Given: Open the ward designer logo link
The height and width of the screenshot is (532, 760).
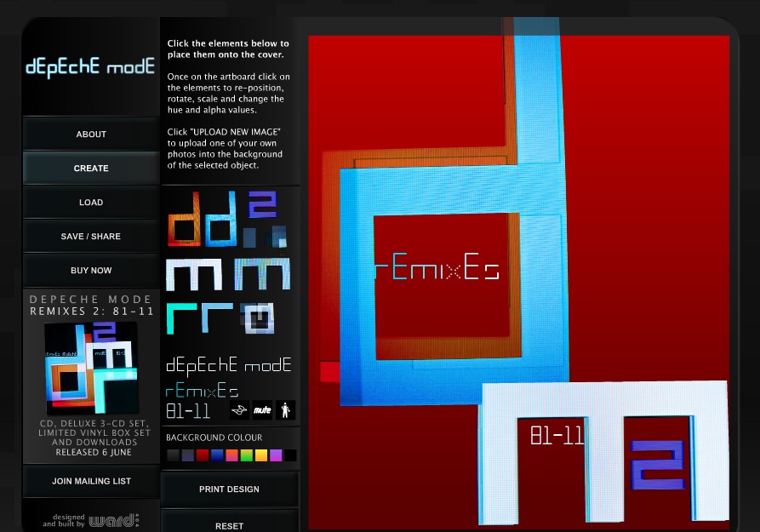Looking at the screenshot, I should pos(114,521).
